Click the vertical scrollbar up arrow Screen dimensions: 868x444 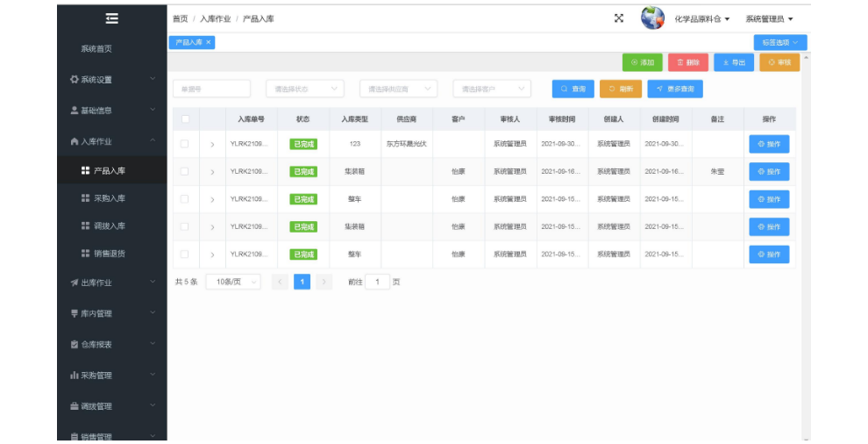(806, 58)
